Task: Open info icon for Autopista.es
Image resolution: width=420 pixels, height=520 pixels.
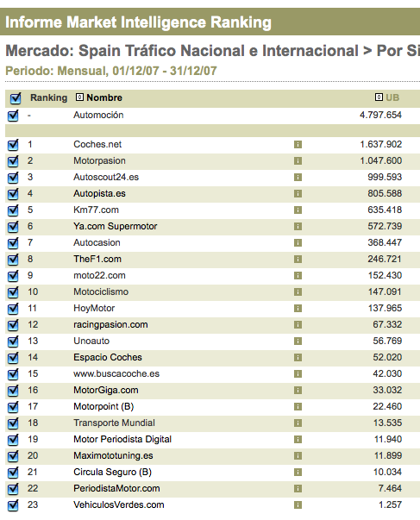Action: point(298,194)
